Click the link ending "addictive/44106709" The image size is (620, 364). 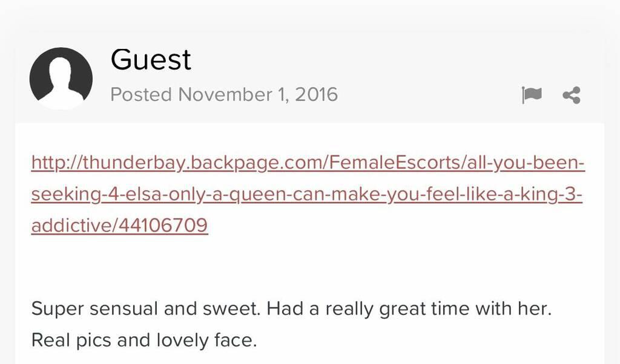coord(119,226)
